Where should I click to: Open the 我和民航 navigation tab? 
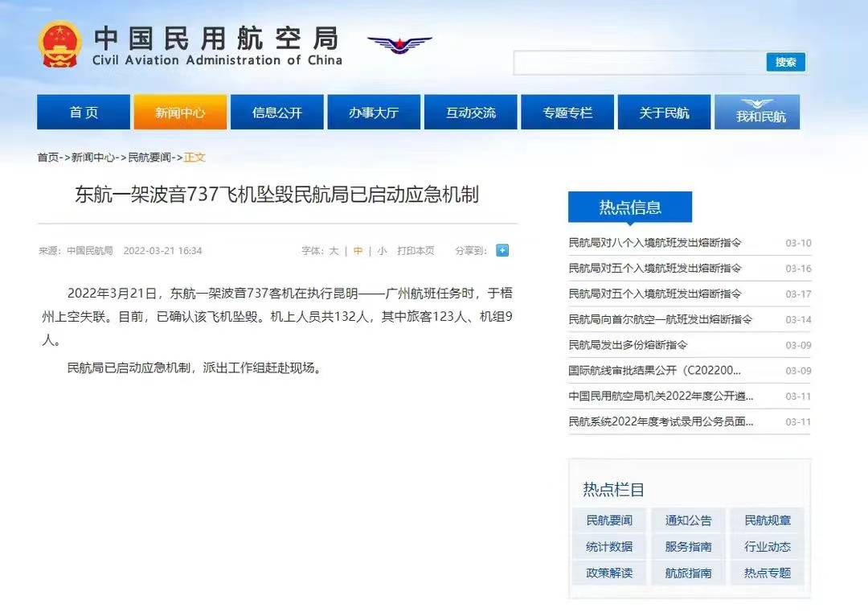757,112
